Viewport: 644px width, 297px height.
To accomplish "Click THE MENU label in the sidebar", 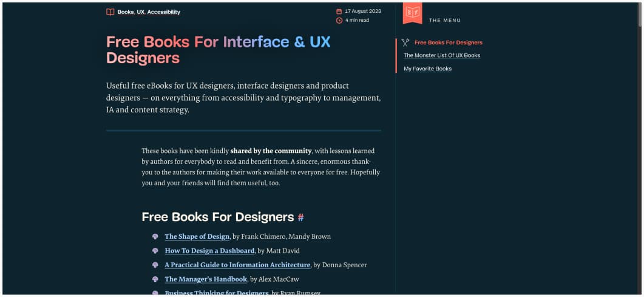I will pos(445,21).
